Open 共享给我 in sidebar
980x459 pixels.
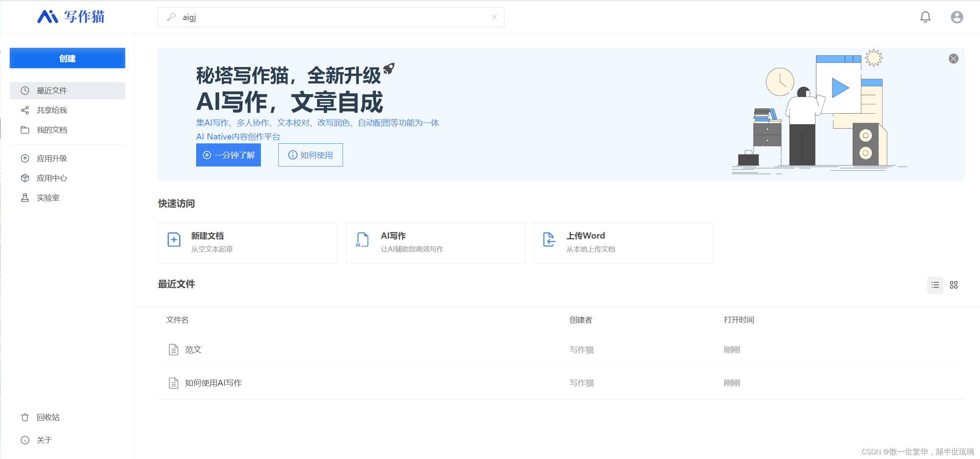[67, 110]
